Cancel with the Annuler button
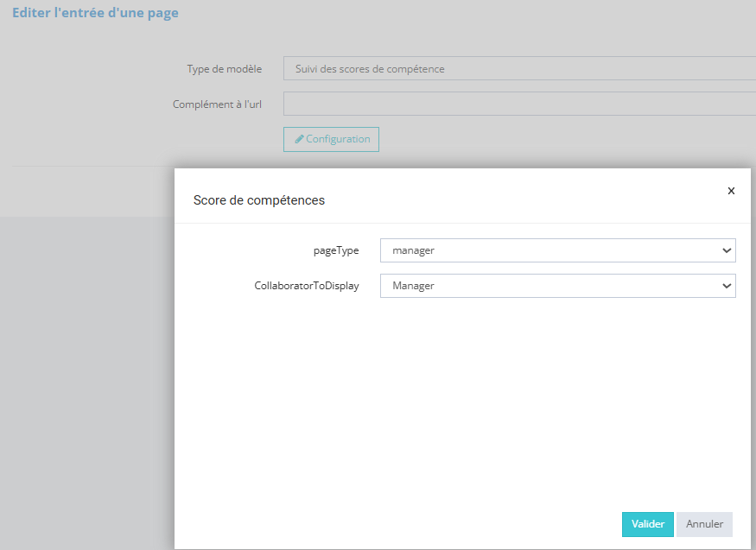The width and height of the screenshot is (756, 550). tap(704, 524)
